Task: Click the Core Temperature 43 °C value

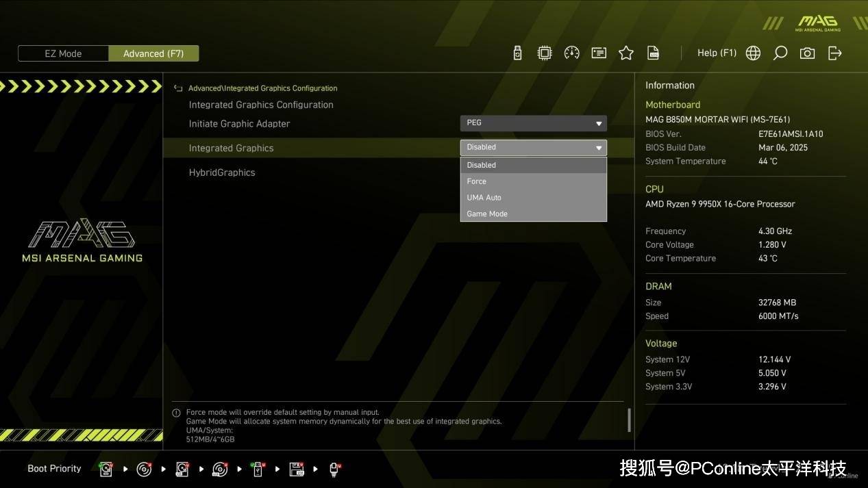Action: coord(767,259)
